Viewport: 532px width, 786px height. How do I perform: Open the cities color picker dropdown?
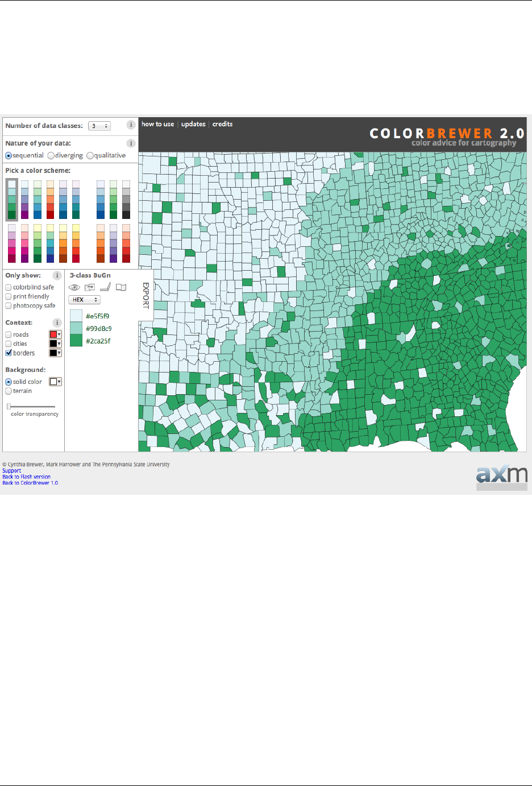click(x=55, y=344)
